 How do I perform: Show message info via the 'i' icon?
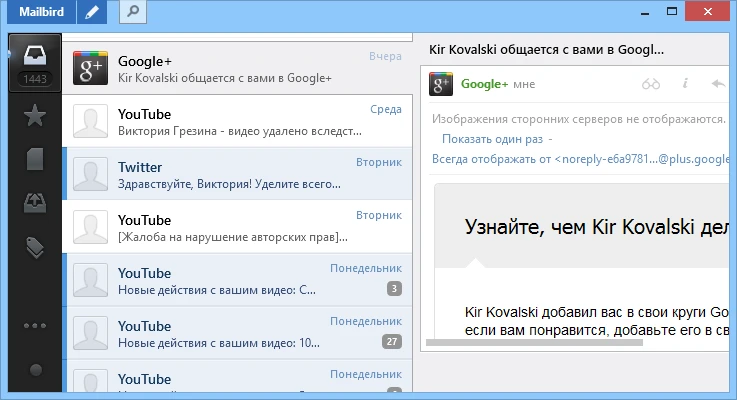pos(685,84)
